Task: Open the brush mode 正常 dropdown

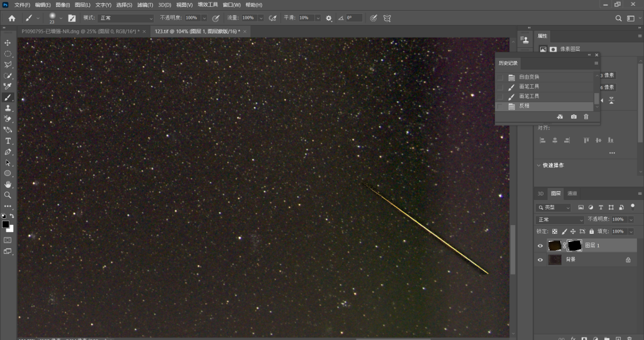Action: click(126, 18)
